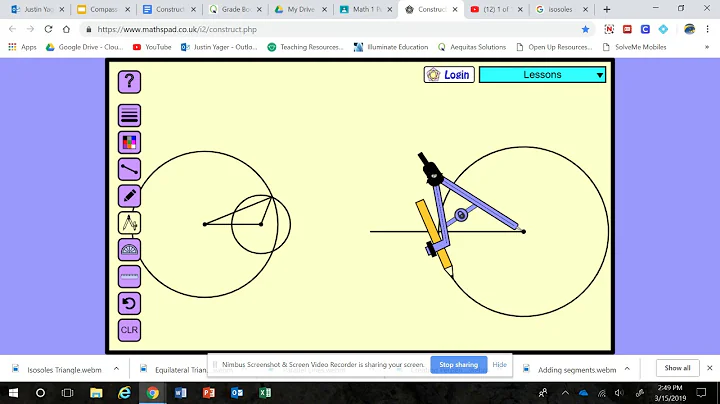
Task: Open Cortana search circle
Action: coord(40,393)
